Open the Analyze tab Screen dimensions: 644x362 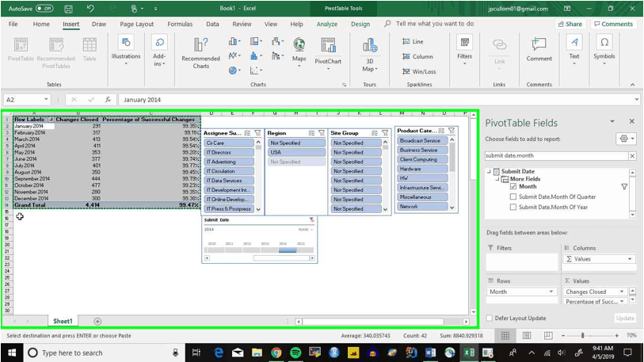point(327,24)
